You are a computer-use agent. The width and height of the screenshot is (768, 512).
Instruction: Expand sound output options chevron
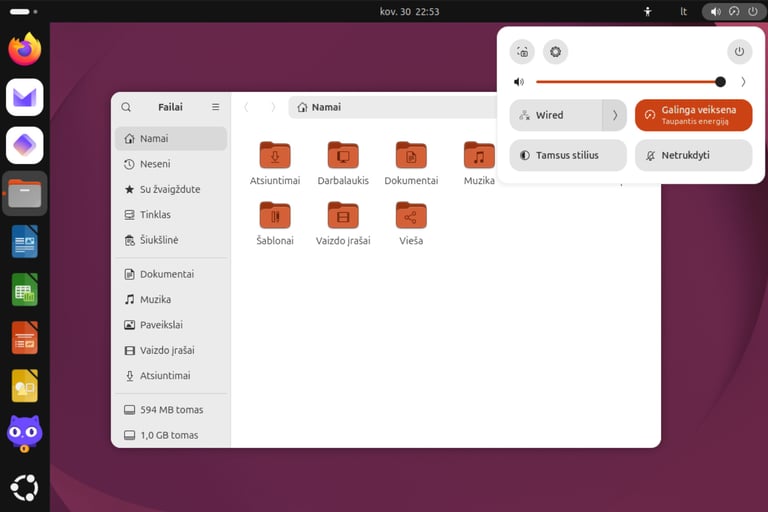(x=743, y=82)
